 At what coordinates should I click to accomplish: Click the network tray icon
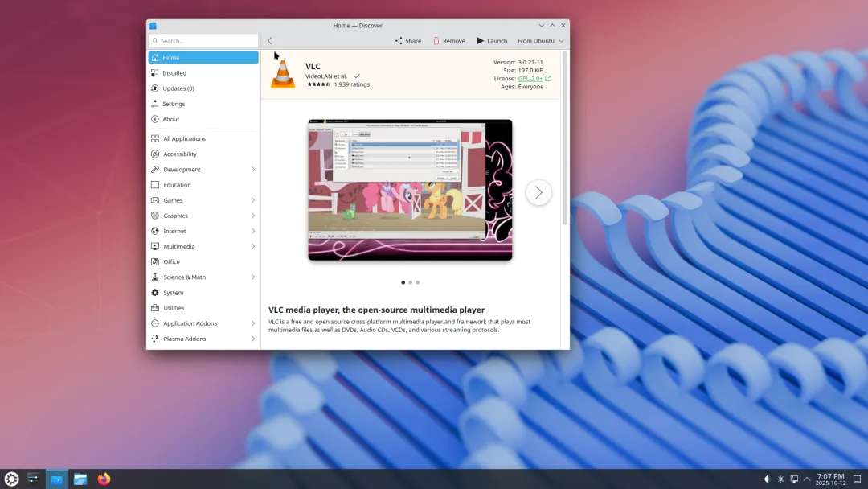794,479
